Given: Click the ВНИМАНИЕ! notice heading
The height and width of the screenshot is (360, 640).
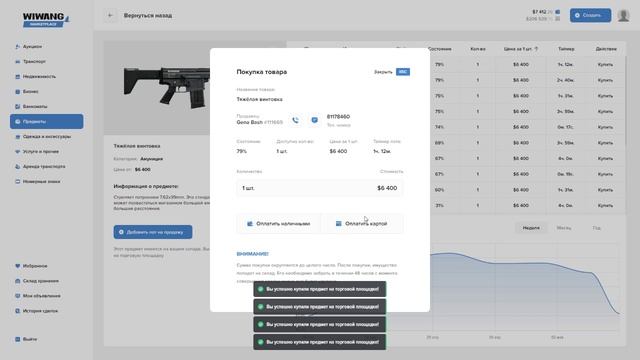Looking at the screenshot, I should click(253, 254).
